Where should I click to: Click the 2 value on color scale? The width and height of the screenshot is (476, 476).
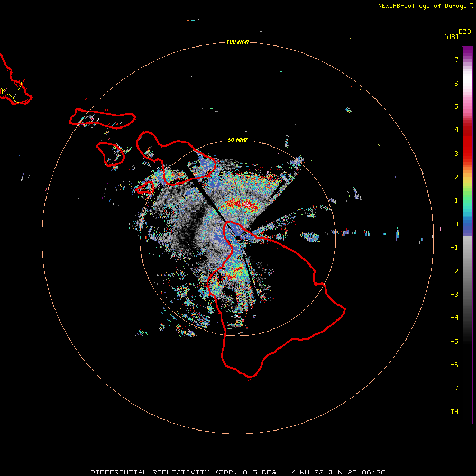click(456, 177)
